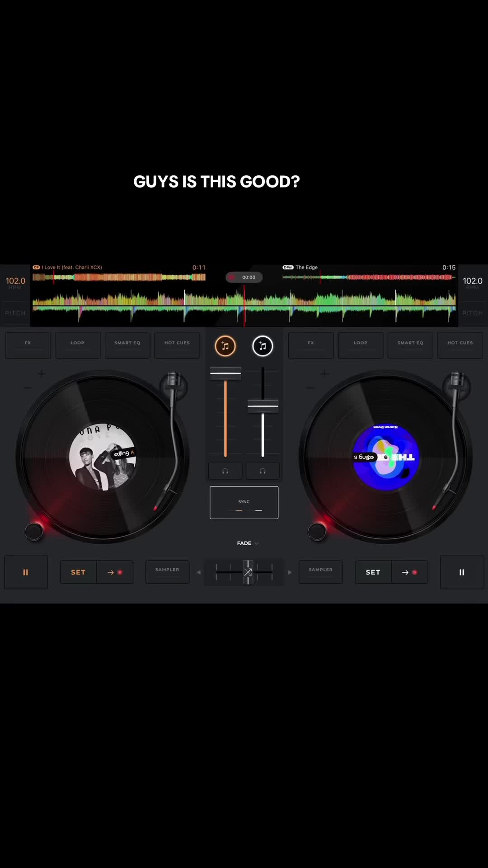Open deck A SMART EQ tab
Viewport: 488px width, 868px height.
point(127,345)
